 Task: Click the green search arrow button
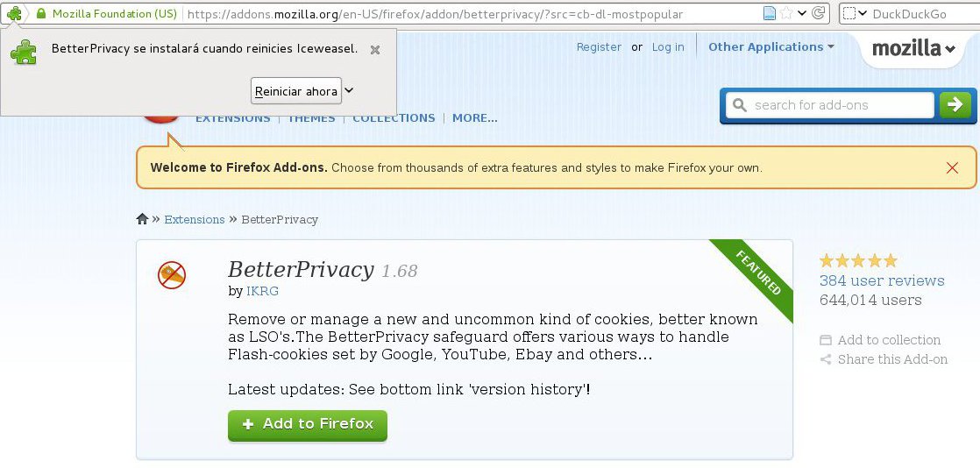coord(955,105)
